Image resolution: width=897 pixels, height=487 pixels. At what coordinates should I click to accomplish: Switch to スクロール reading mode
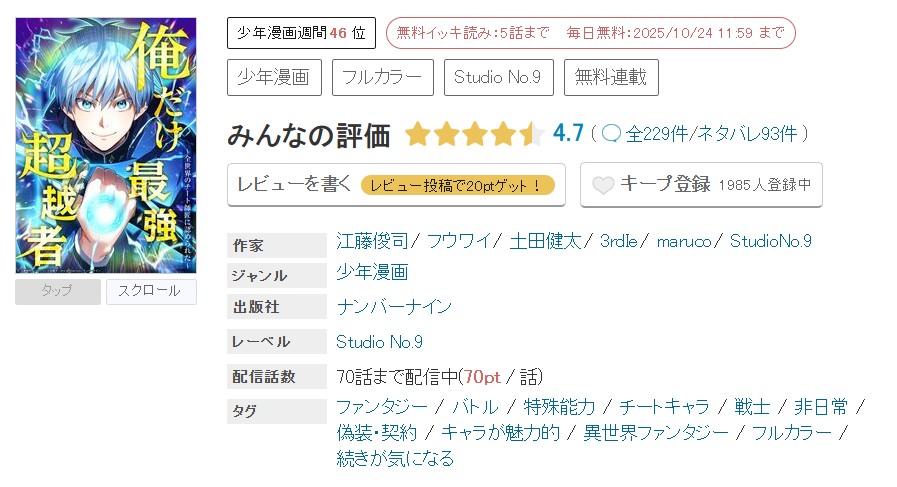[x=151, y=291]
